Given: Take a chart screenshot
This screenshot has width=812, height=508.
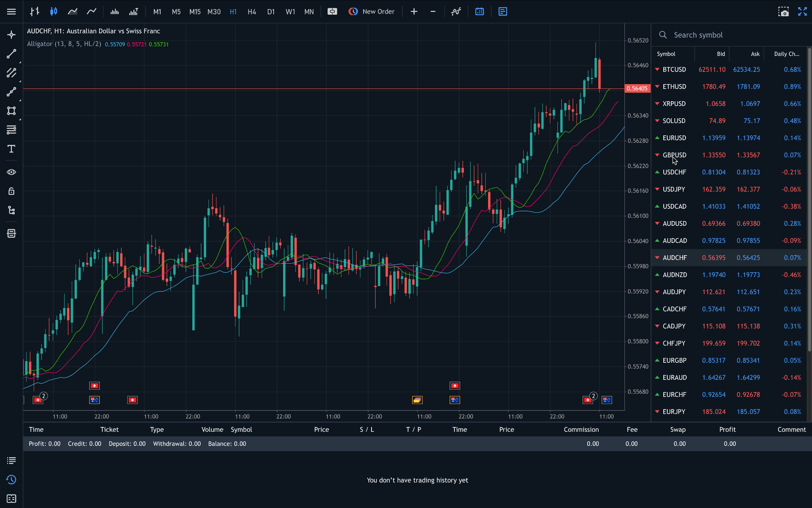Looking at the screenshot, I should coord(783,12).
